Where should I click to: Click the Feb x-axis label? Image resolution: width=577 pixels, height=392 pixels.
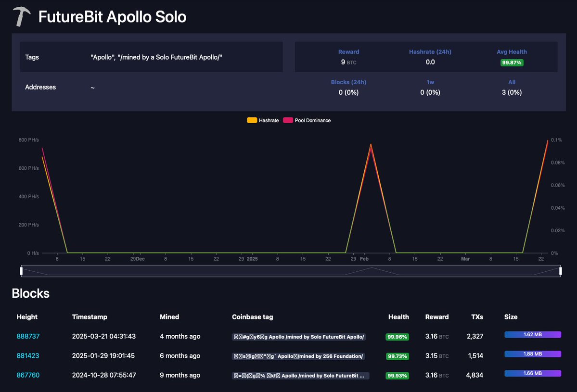point(364,259)
